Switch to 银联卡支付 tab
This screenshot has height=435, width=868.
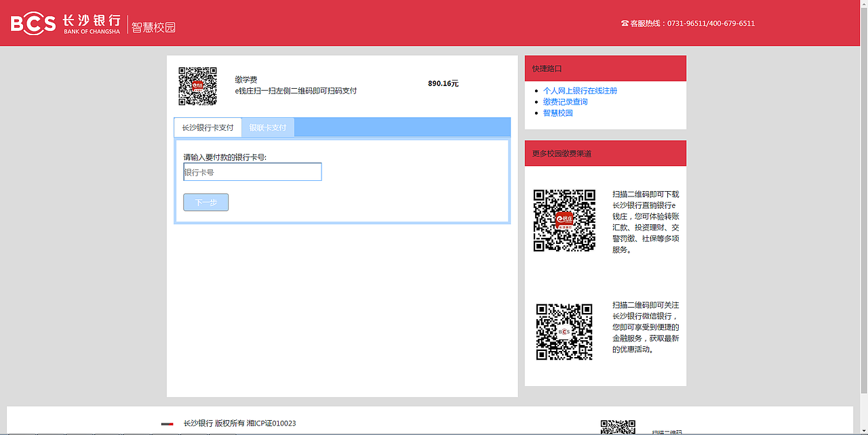click(268, 127)
